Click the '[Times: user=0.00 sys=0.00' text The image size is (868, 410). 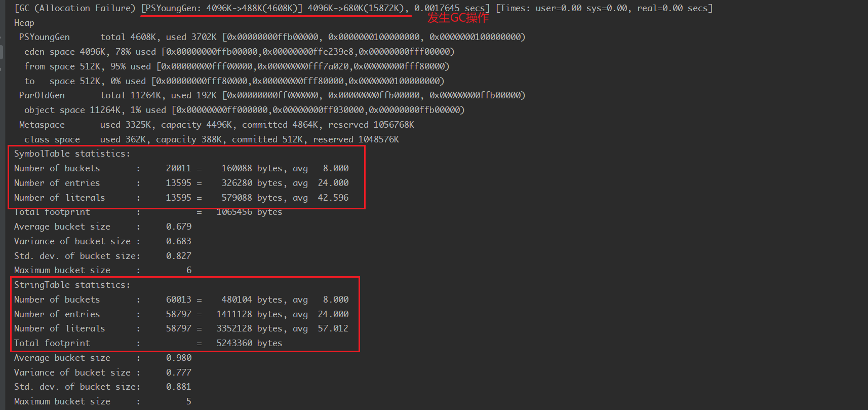pyautogui.click(x=564, y=8)
